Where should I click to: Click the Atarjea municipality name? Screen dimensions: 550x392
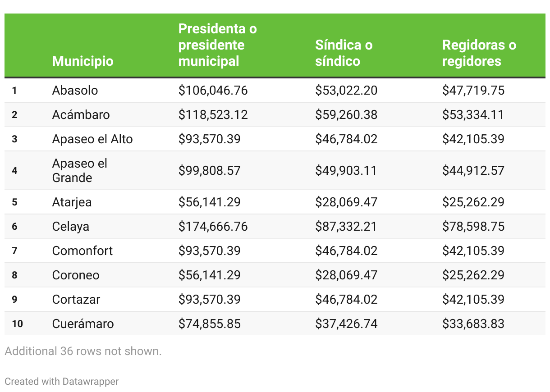72,202
